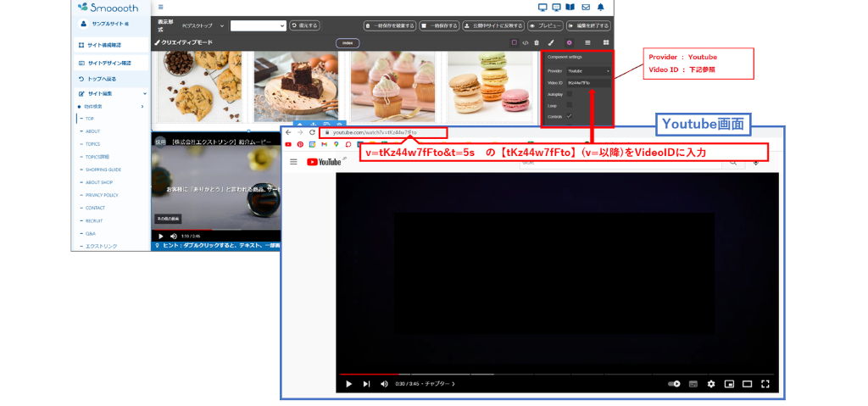The width and height of the screenshot is (868, 406).
Task: Uncheck the Controls checkbox
Action: click(x=570, y=116)
